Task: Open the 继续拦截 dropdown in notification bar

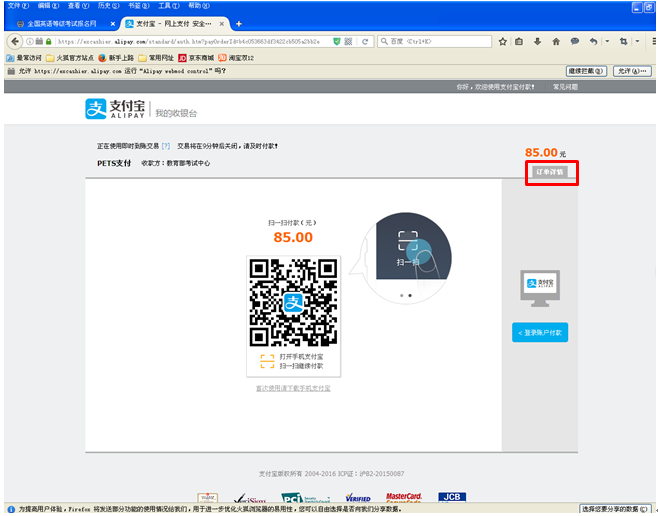Action: tap(586, 72)
